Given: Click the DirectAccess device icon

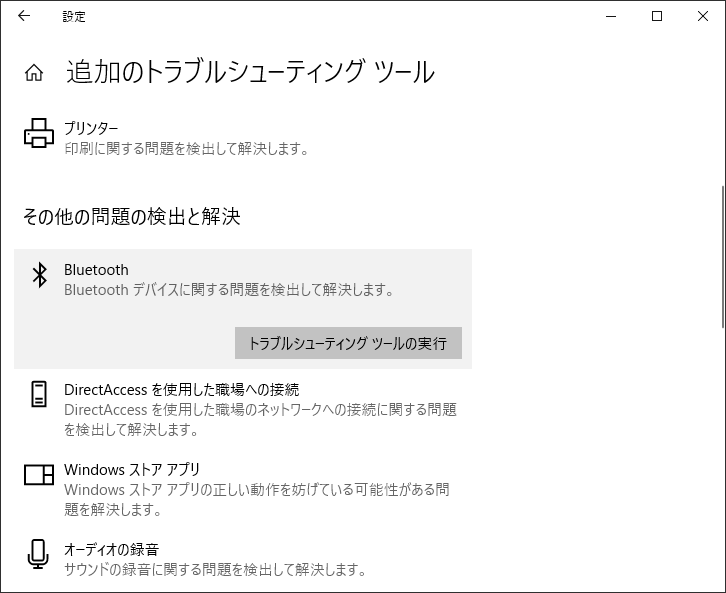Looking at the screenshot, I should click(39, 394).
